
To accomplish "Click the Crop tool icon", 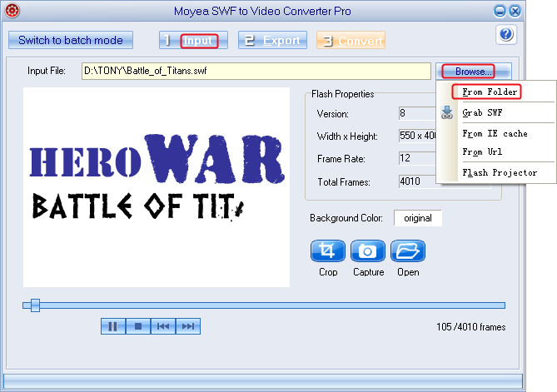I will coord(327,251).
